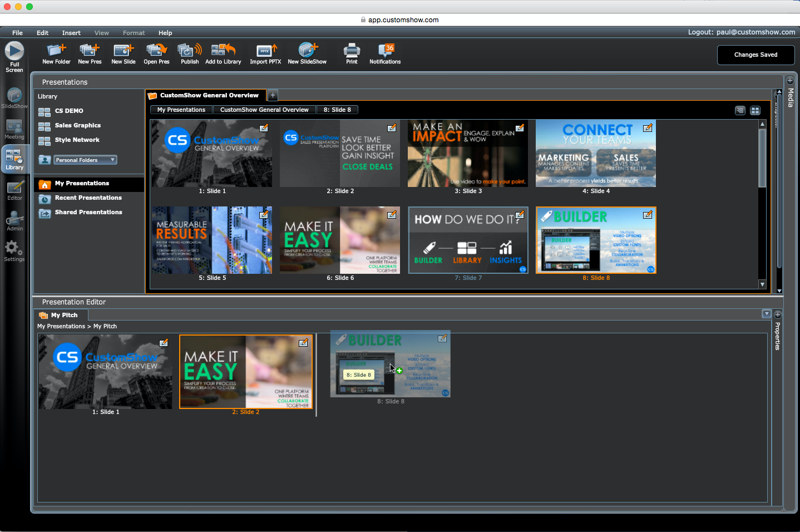Open the View menu
Screen dimensions: 800x532
(102, 33)
